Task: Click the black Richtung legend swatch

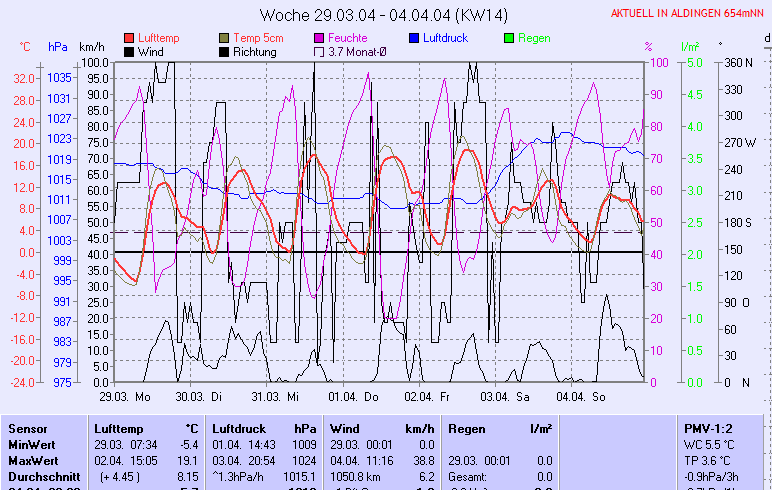Action: [223, 52]
